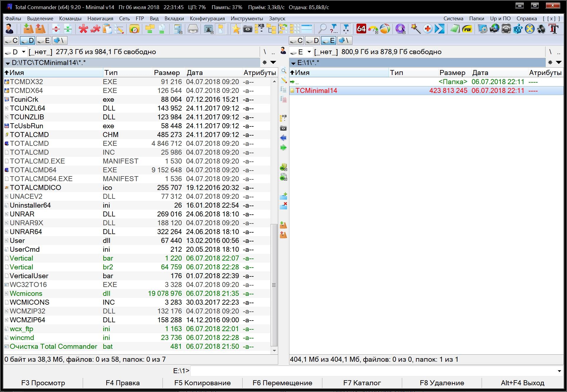The height and width of the screenshot is (392, 567).
Task: Toggle the filter asterisks funnel button
Action: (346, 29)
